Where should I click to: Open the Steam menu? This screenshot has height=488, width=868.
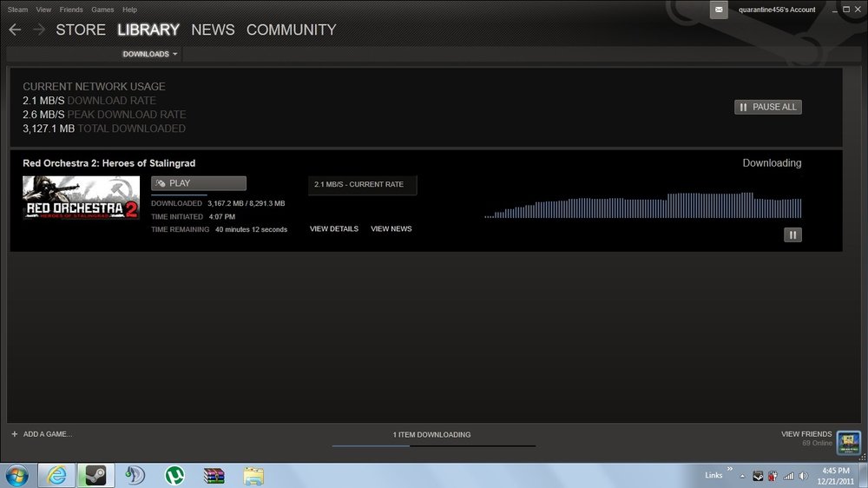[x=17, y=10]
